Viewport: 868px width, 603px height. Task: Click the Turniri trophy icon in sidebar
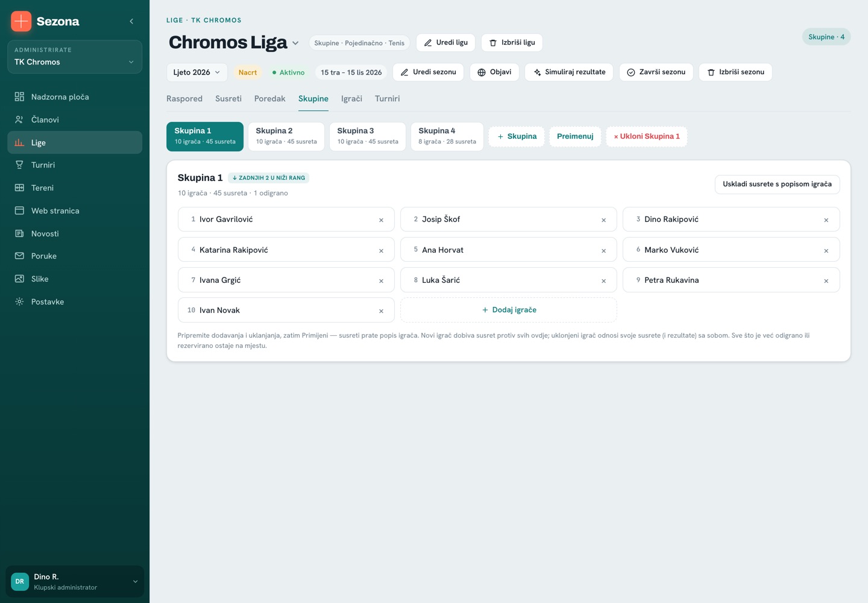pos(19,165)
